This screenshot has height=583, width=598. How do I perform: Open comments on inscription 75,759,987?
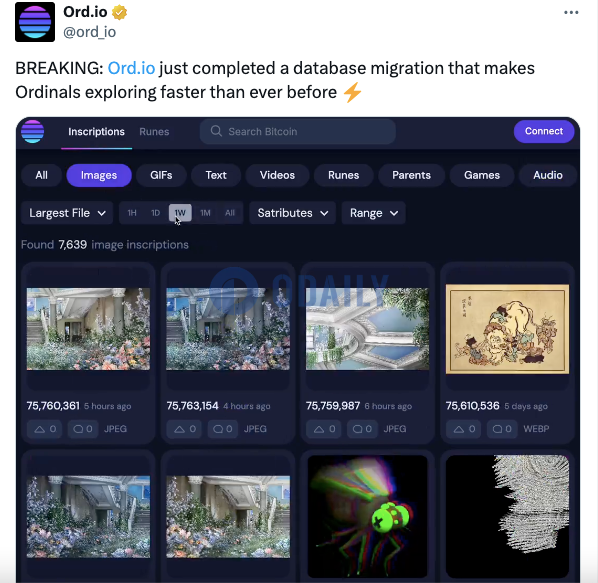[x=362, y=429]
